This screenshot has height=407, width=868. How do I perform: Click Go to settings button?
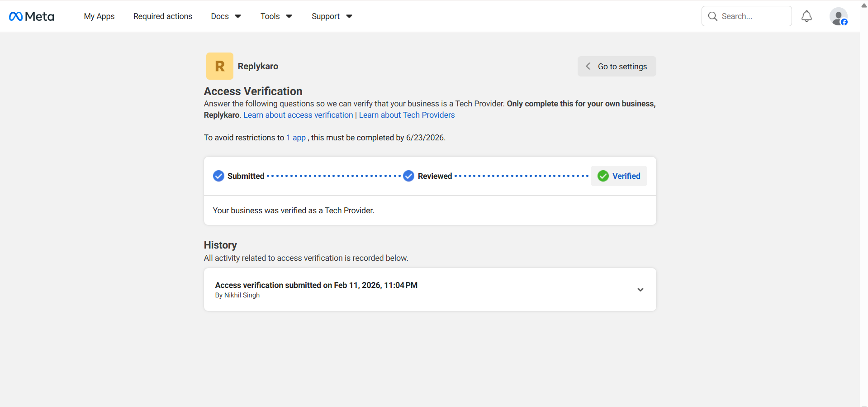click(617, 67)
